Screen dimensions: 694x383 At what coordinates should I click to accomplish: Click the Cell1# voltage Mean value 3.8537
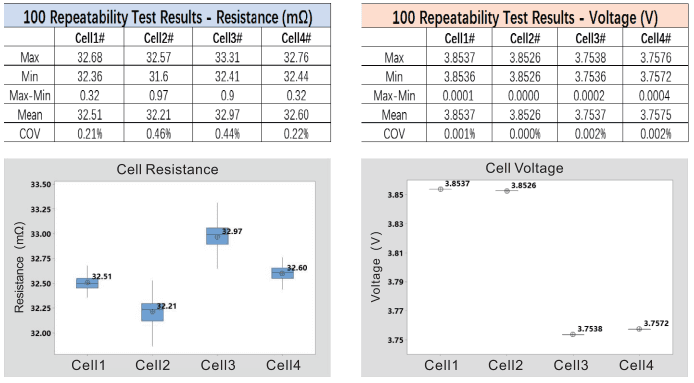[459, 115]
